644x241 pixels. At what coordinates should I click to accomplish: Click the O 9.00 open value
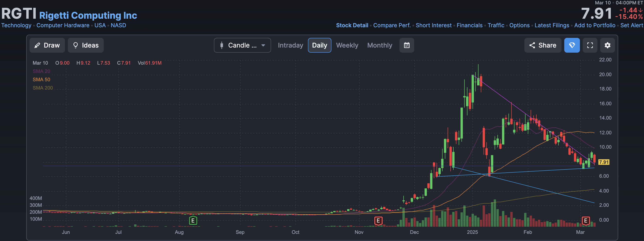pyautogui.click(x=62, y=63)
